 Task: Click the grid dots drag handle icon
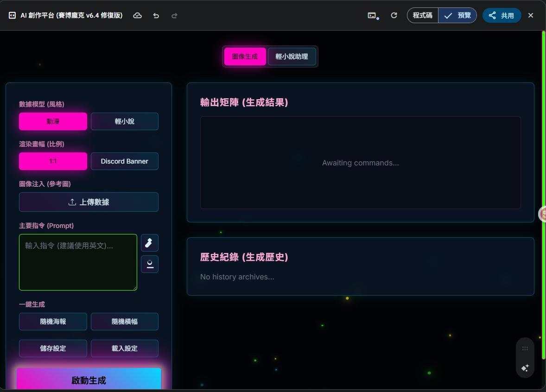[525, 348]
